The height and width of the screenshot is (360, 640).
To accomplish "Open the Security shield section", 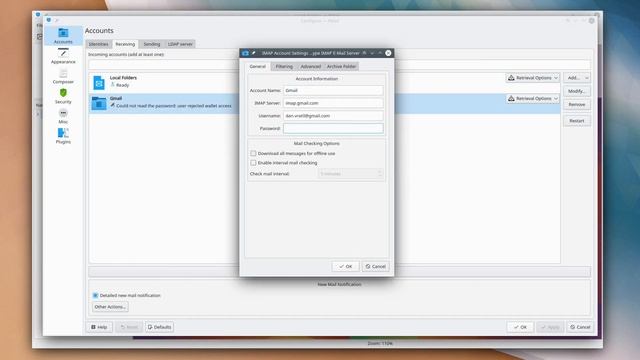I will click(x=63, y=96).
